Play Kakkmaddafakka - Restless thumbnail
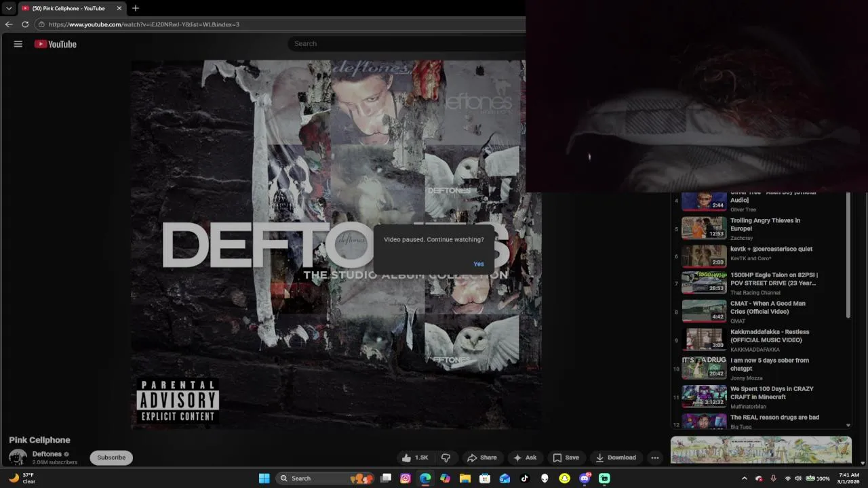The width and height of the screenshot is (868, 488). [x=704, y=340]
